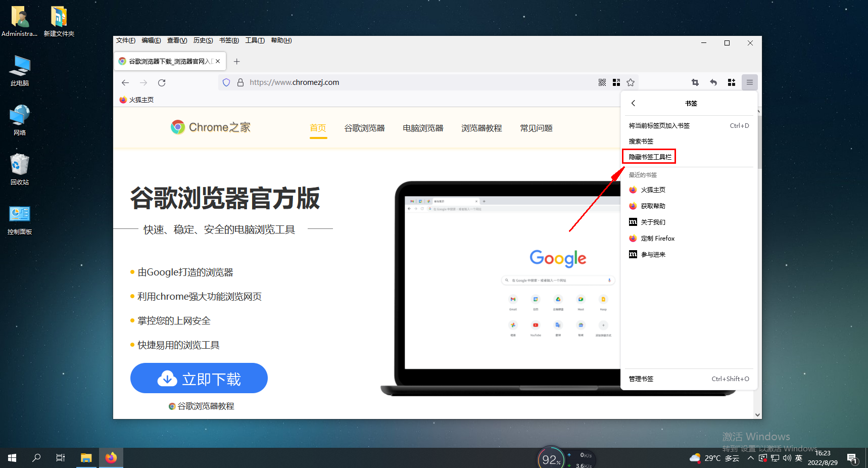Go back in the bookmarks panel
The height and width of the screenshot is (468, 868).
coord(633,103)
